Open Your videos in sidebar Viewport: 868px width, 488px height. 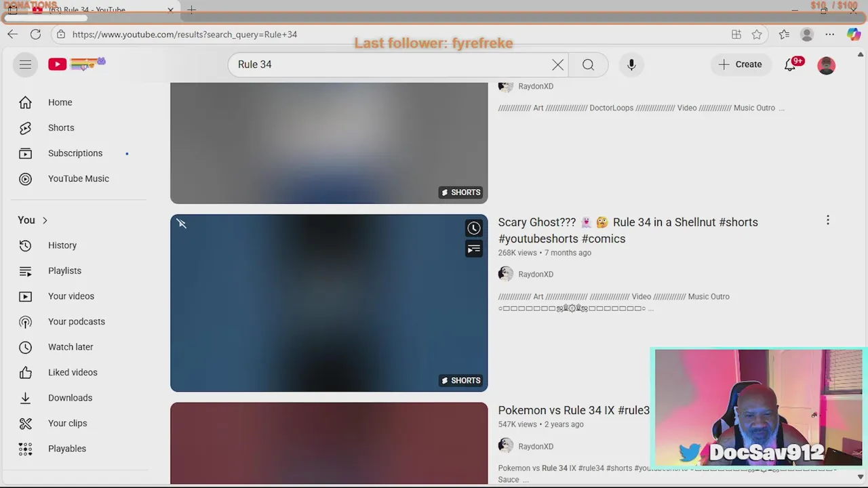(x=79, y=296)
